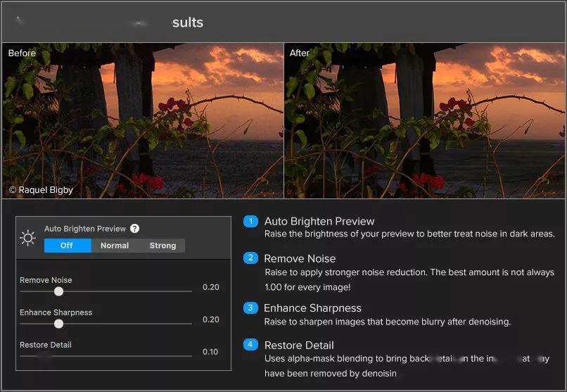Click the After preview image
This screenshot has height=392, width=567.
(x=424, y=121)
